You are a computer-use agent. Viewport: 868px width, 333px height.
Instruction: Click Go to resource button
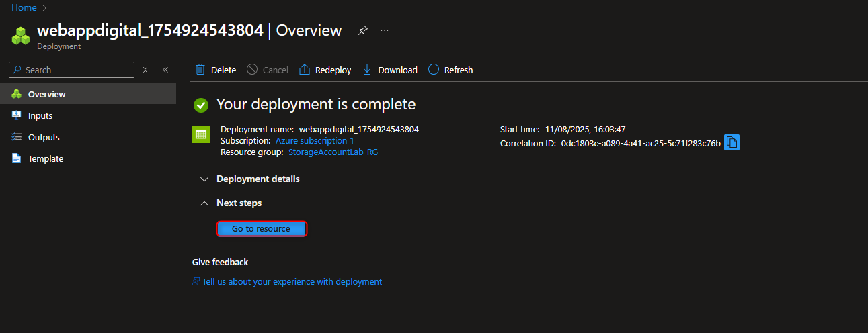pyautogui.click(x=262, y=229)
